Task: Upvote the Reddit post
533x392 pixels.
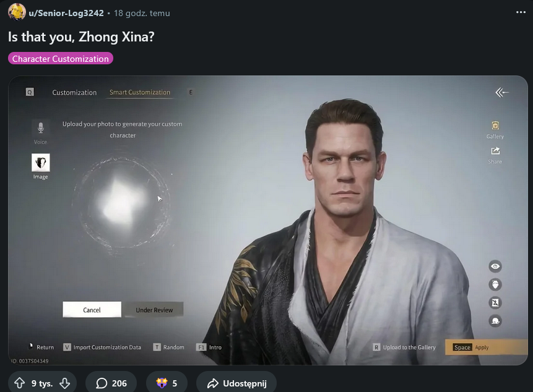Action: tap(19, 383)
